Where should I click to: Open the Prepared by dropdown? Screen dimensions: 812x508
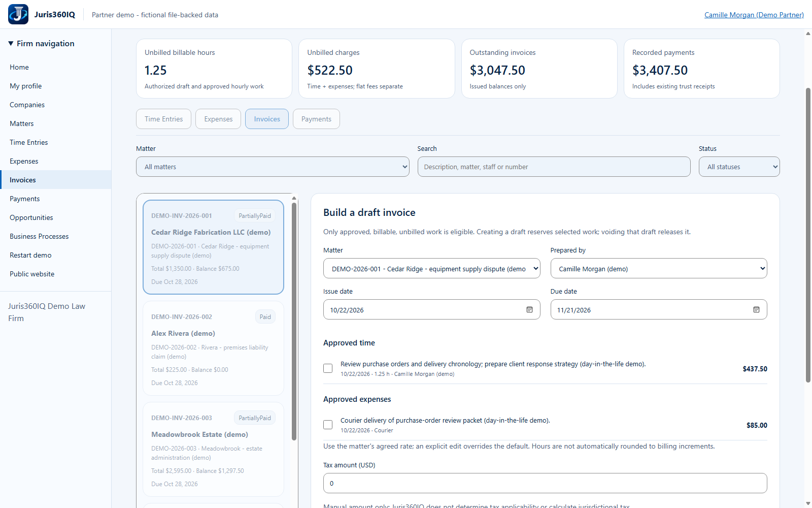pos(659,269)
